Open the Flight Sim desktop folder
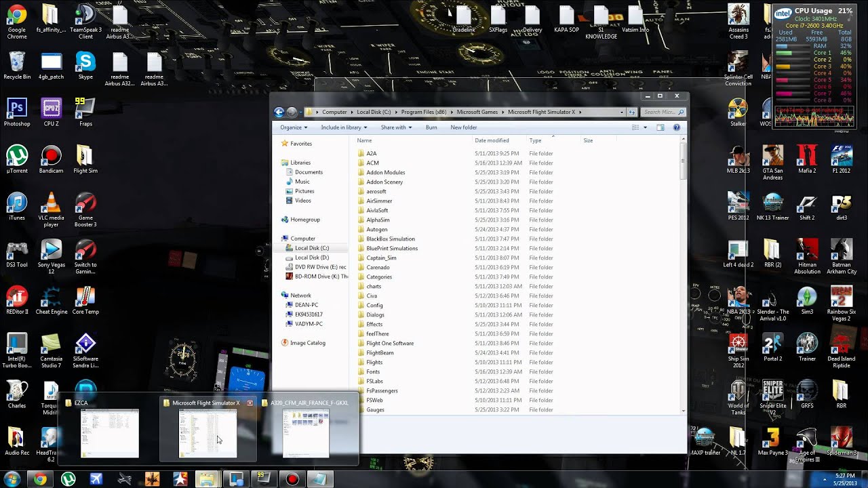The height and width of the screenshot is (488, 868). pos(85,159)
